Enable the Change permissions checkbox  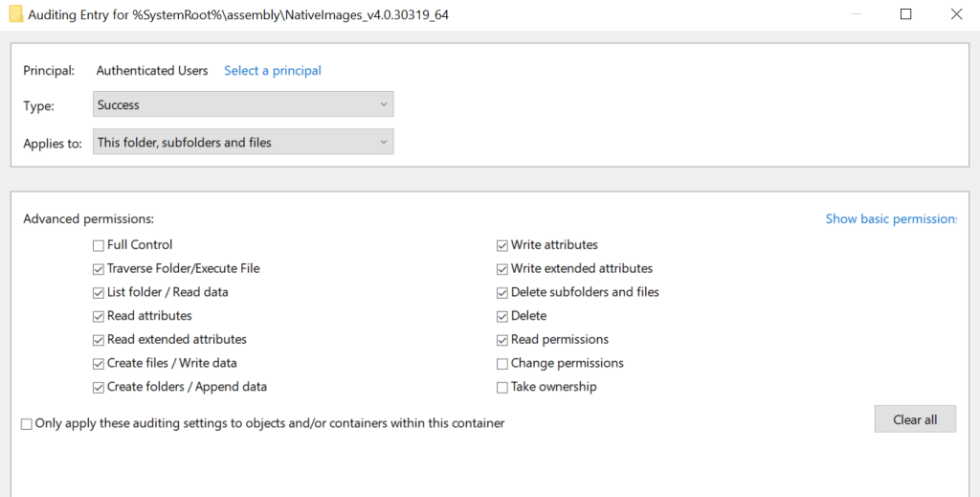502,364
